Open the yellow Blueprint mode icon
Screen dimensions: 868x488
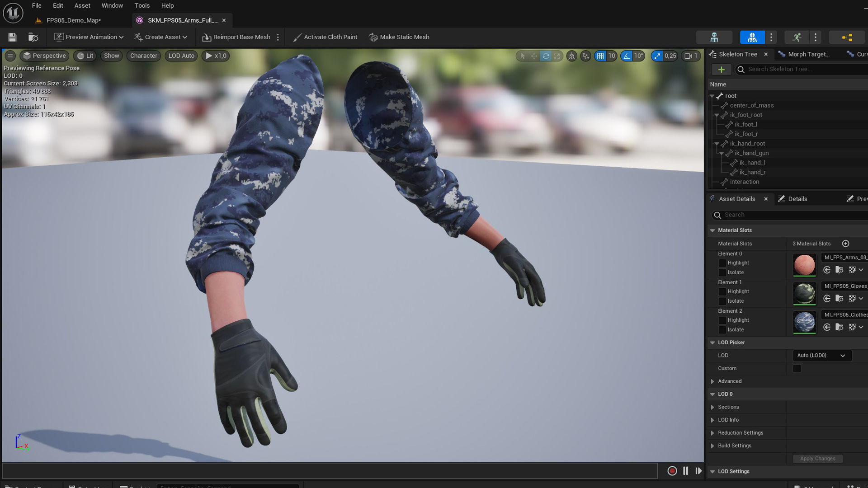[x=847, y=37]
